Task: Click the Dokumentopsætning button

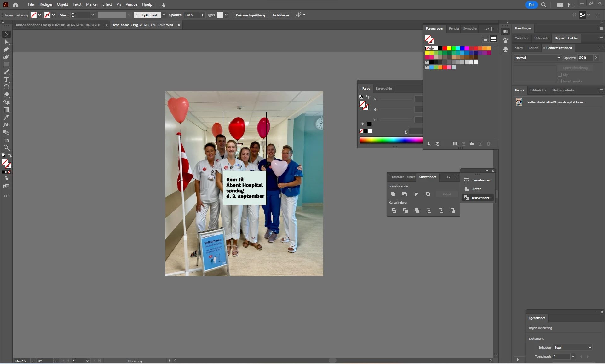Action: click(x=250, y=15)
